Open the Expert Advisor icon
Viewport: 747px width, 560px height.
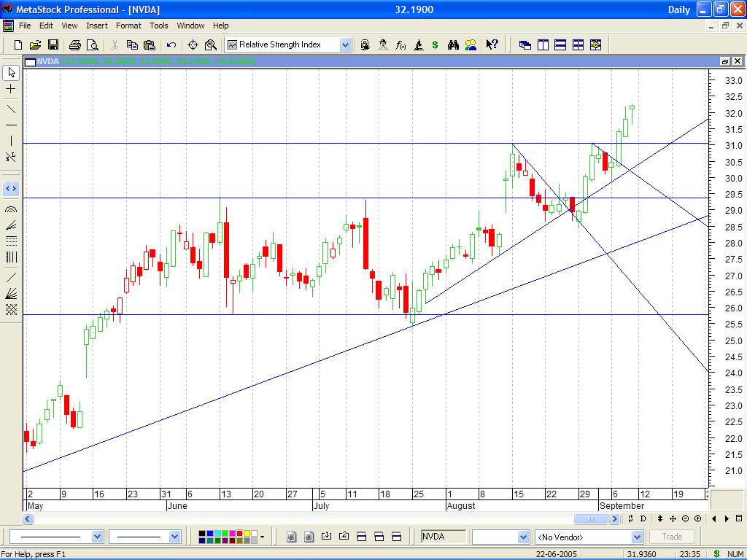click(365, 44)
